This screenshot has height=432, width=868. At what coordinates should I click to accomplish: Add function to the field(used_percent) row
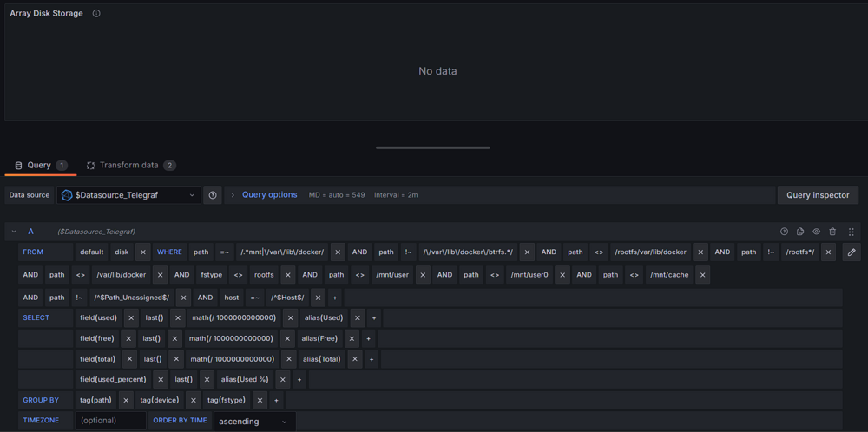point(299,379)
